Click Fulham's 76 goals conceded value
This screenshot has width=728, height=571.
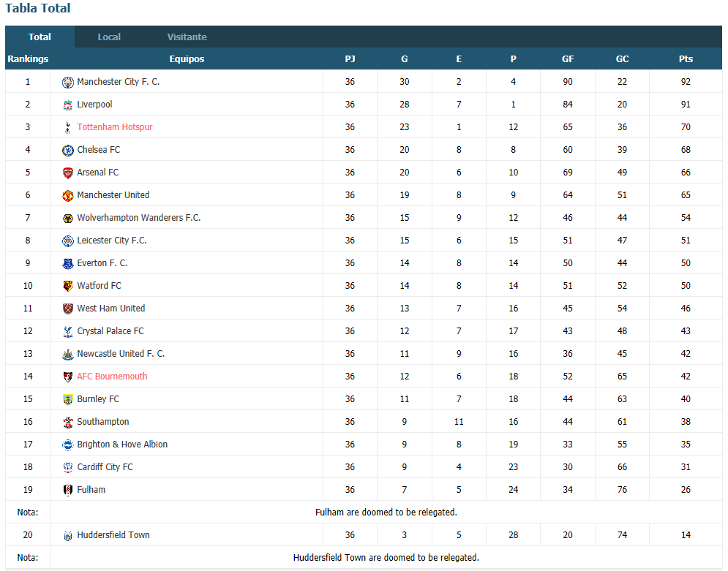coord(622,490)
